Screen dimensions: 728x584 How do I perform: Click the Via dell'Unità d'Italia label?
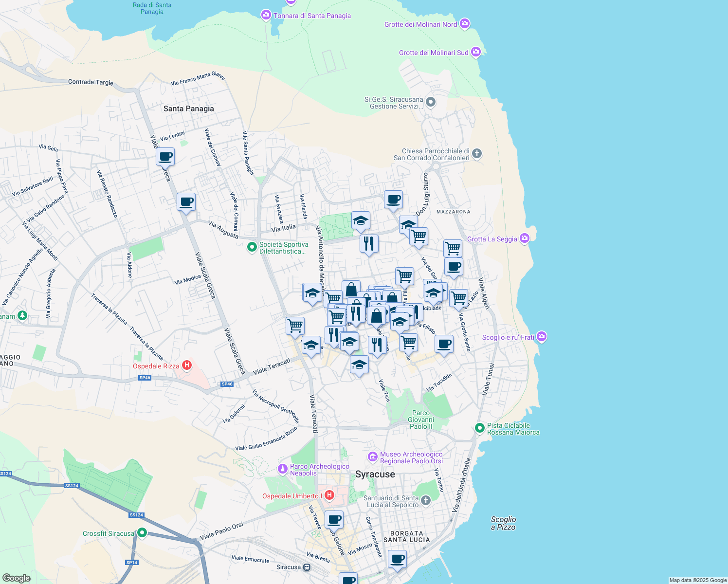pyautogui.click(x=461, y=485)
